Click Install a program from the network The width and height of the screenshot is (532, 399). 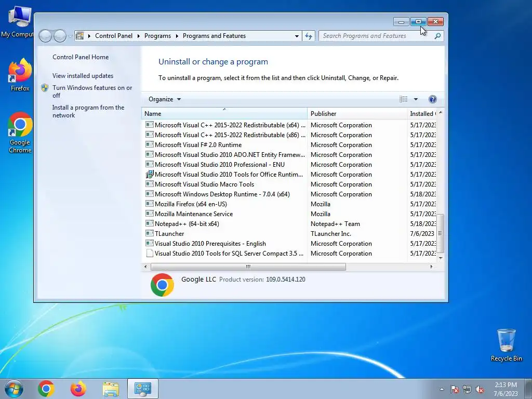point(88,111)
